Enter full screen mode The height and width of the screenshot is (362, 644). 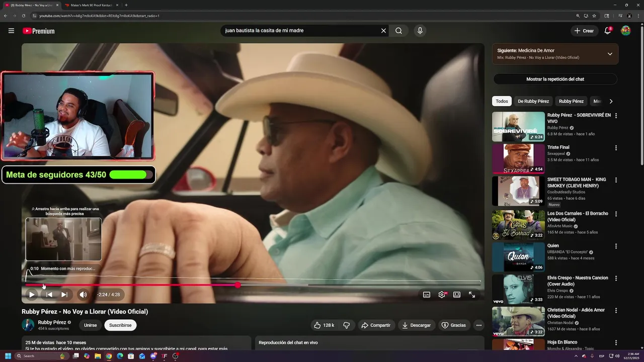tap(472, 295)
